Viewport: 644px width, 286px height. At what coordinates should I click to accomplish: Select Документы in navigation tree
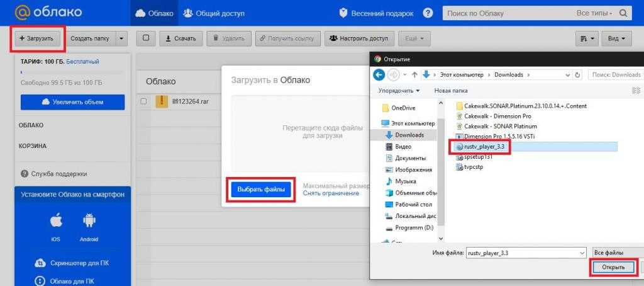pyautogui.click(x=406, y=158)
